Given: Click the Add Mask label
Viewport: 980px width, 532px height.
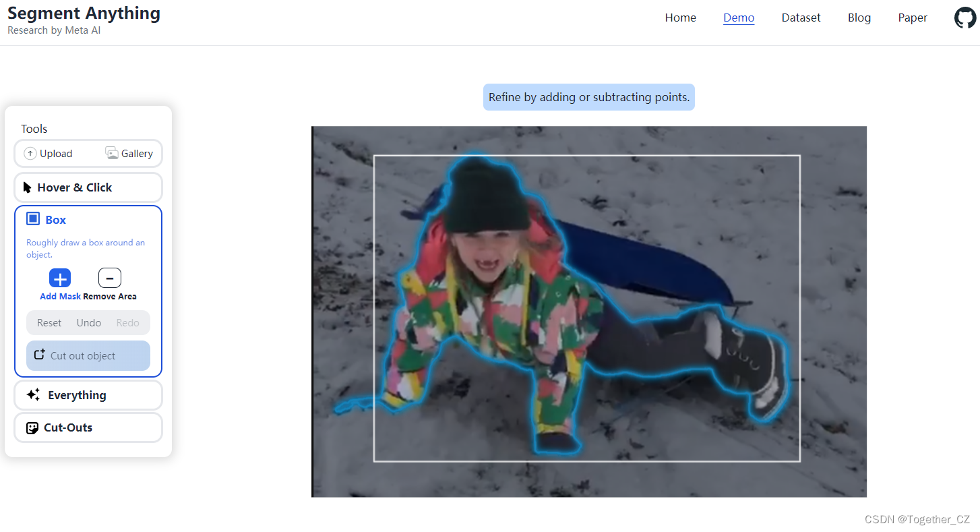Looking at the screenshot, I should click(x=60, y=297).
